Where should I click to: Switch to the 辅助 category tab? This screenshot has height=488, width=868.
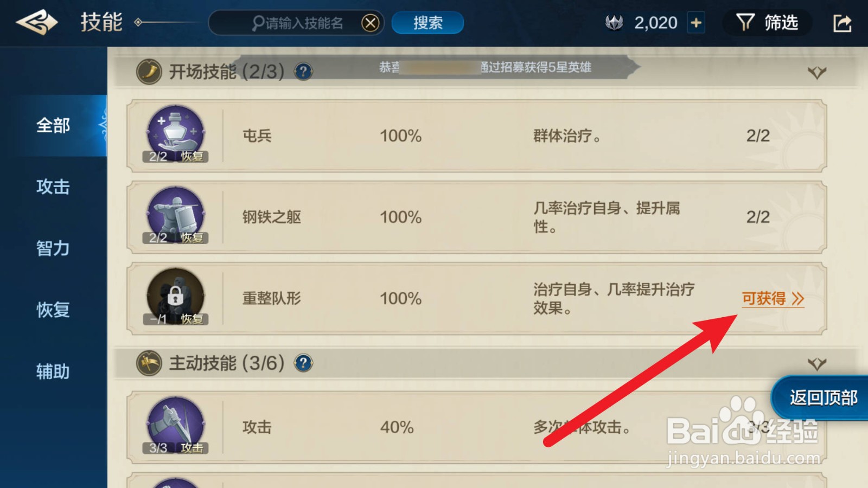point(53,371)
